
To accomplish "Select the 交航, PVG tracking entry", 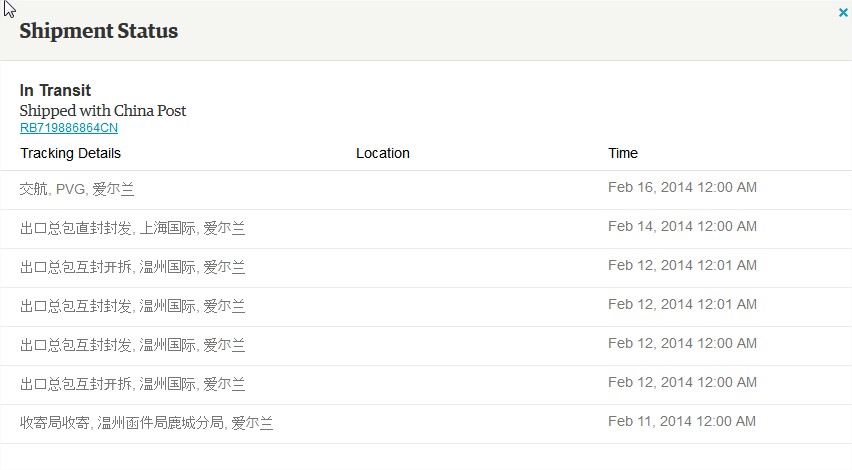I will tap(77, 189).
